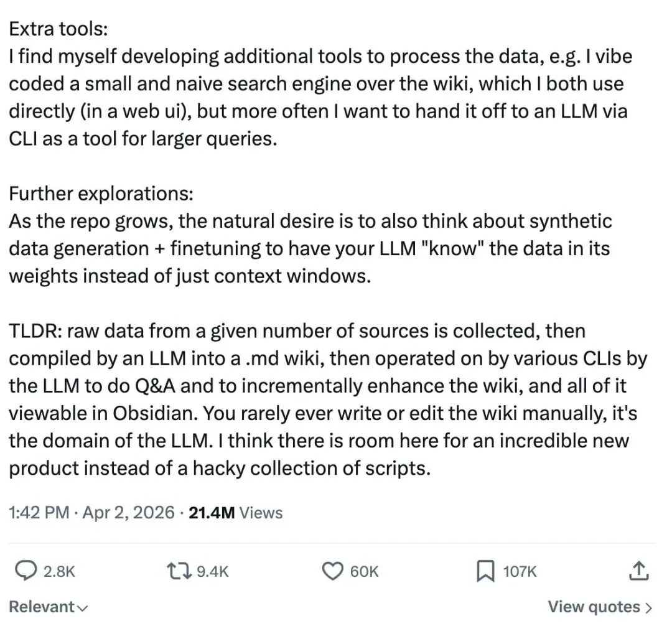
Task: Open the View quotes link
Action: [x=600, y=607]
